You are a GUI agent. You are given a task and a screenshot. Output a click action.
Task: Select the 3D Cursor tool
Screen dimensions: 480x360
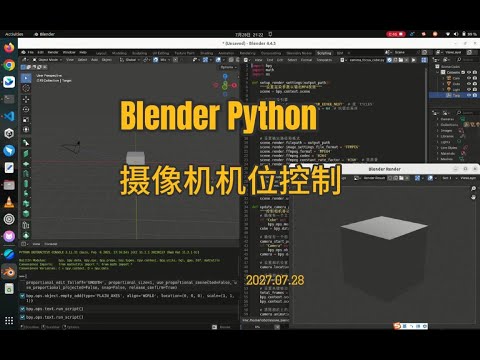26,88
